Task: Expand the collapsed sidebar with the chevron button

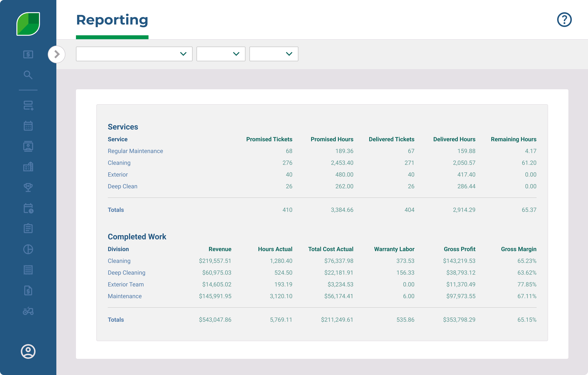Action: click(56, 54)
